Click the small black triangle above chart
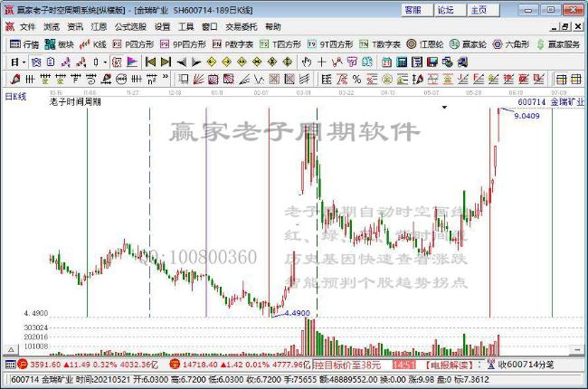The image size is (588, 389). click(444, 108)
